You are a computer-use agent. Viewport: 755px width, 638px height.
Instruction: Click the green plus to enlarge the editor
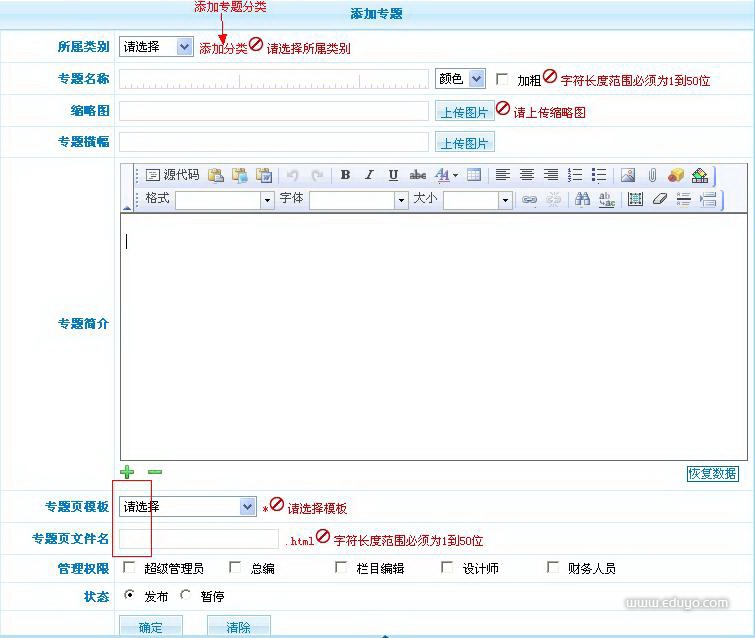(127, 472)
